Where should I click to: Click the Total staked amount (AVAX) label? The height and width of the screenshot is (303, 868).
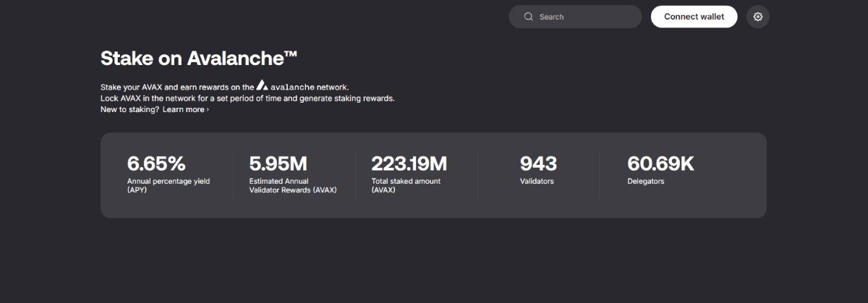coord(406,186)
